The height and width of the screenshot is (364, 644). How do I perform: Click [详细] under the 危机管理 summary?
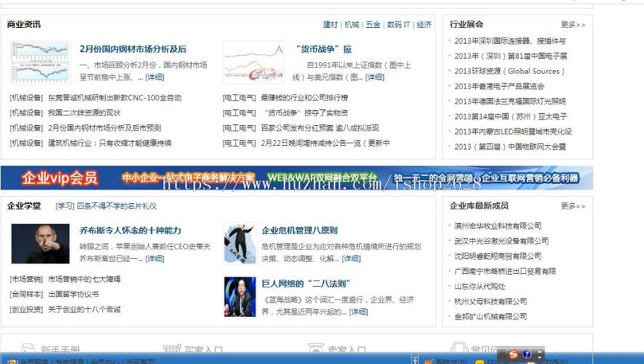(x=351, y=259)
